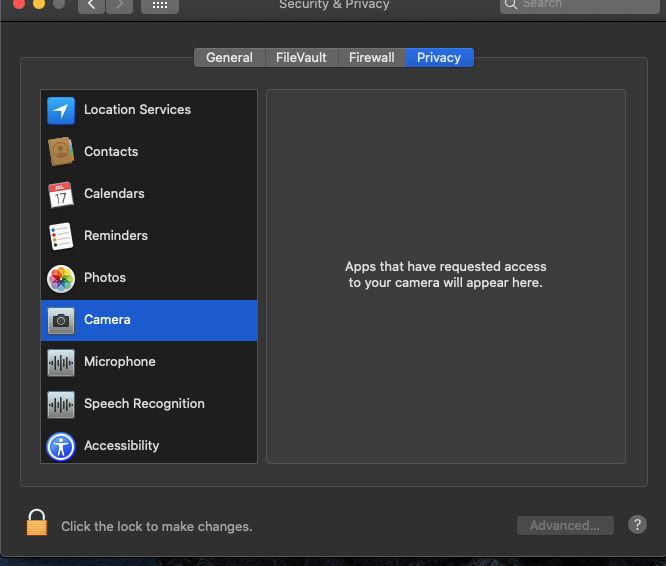Go forward with the right chevron button

[x=120, y=6]
